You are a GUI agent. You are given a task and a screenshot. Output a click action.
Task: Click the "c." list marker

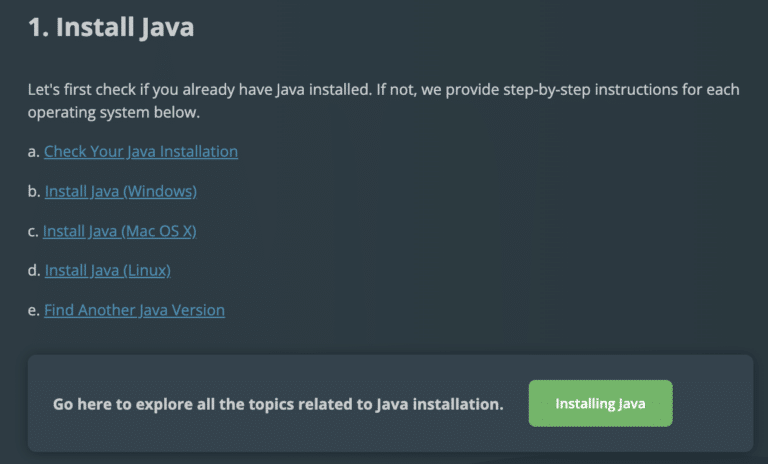tap(33, 231)
